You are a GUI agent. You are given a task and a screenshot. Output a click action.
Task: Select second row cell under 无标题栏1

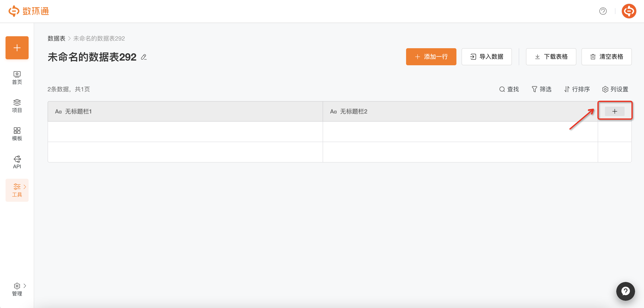coord(185,152)
